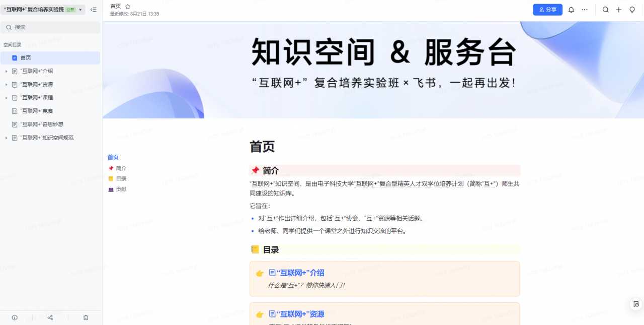Expand the “互联网+”课程 tree node

click(x=7, y=98)
